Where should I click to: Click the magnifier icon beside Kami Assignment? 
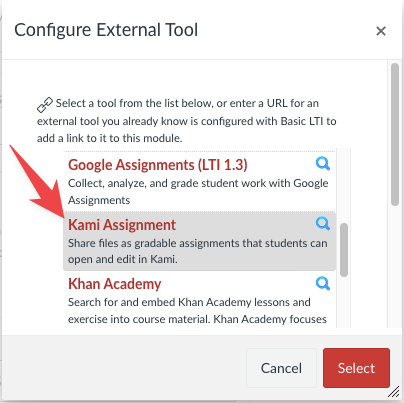click(x=323, y=224)
